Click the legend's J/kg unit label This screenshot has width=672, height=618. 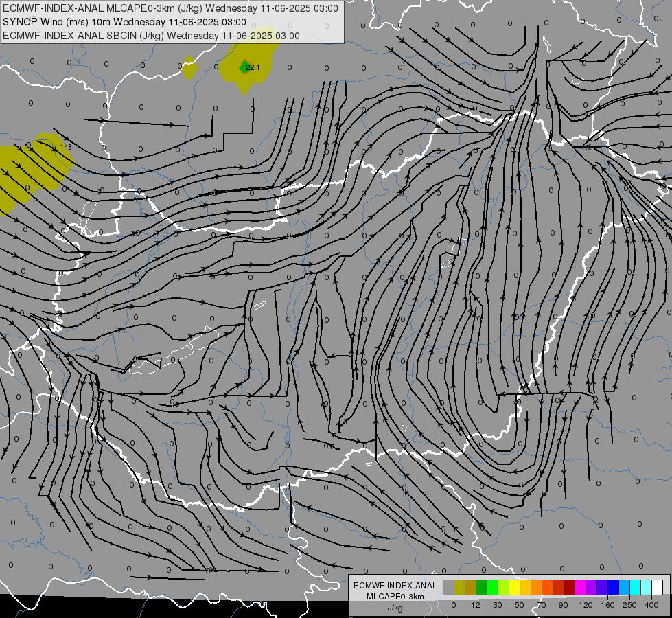395,608
